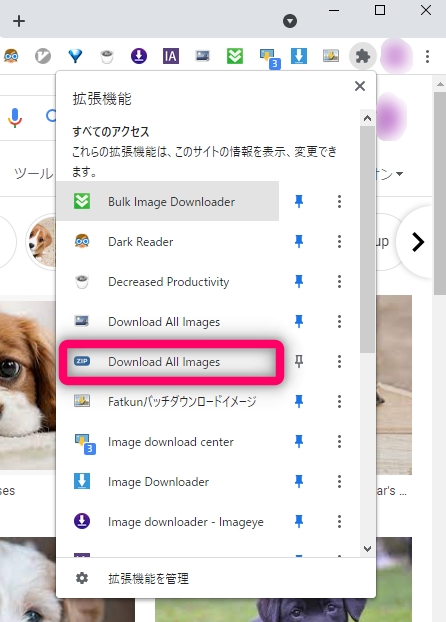Viewport: 446px width, 622px height.
Task: Open more options for picture-icon Download All Images
Action: tap(339, 321)
